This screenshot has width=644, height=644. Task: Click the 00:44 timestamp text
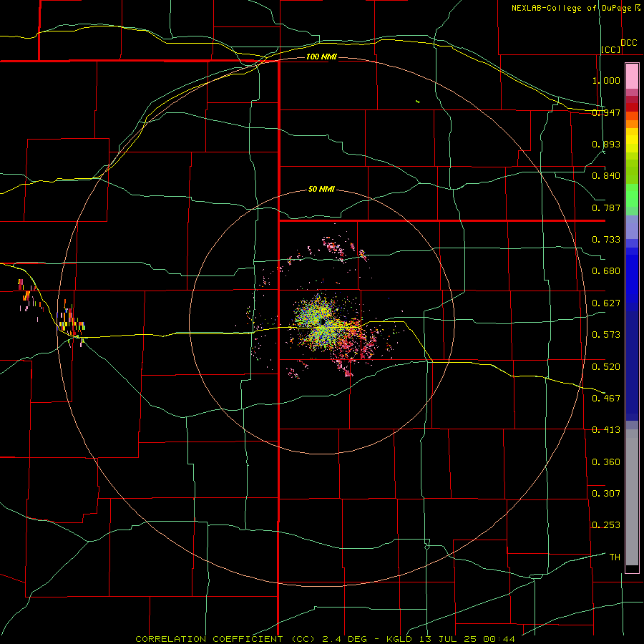click(499, 639)
